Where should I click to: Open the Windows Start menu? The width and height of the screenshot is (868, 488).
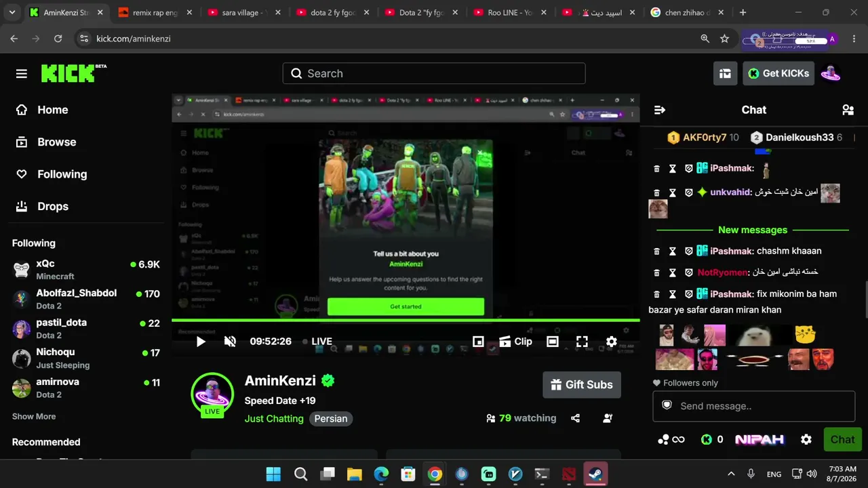tap(274, 474)
